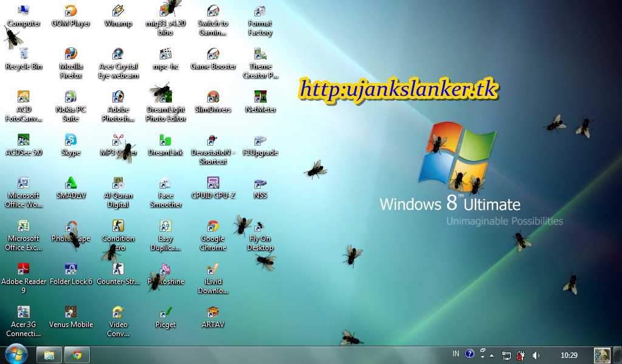Select the Recycle Bin icon
The image size is (622, 364).
[x=24, y=59]
